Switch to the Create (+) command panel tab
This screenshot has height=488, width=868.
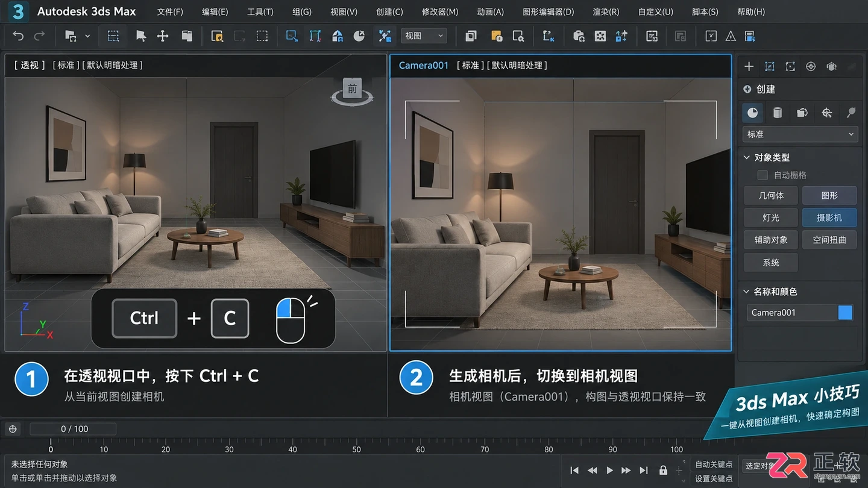749,66
